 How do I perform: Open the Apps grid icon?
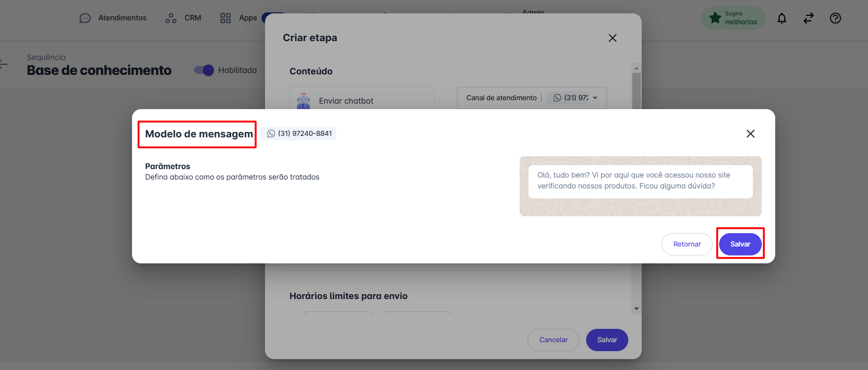[225, 18]
